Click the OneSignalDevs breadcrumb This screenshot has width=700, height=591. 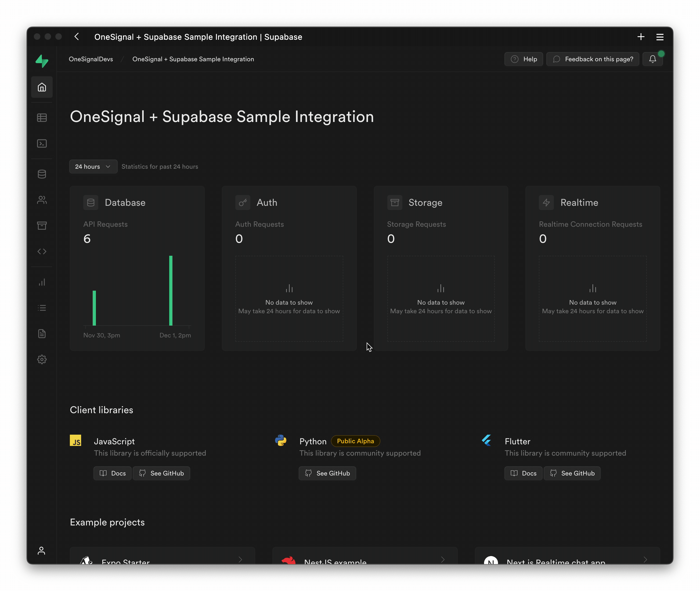tap(91, 59)
